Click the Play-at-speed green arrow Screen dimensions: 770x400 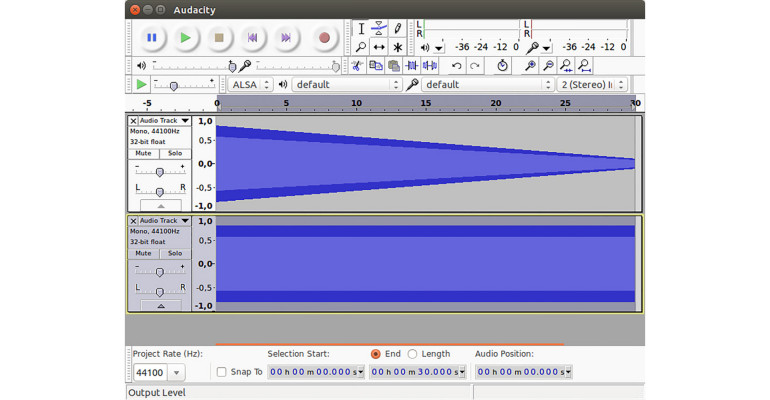point(141,84)
